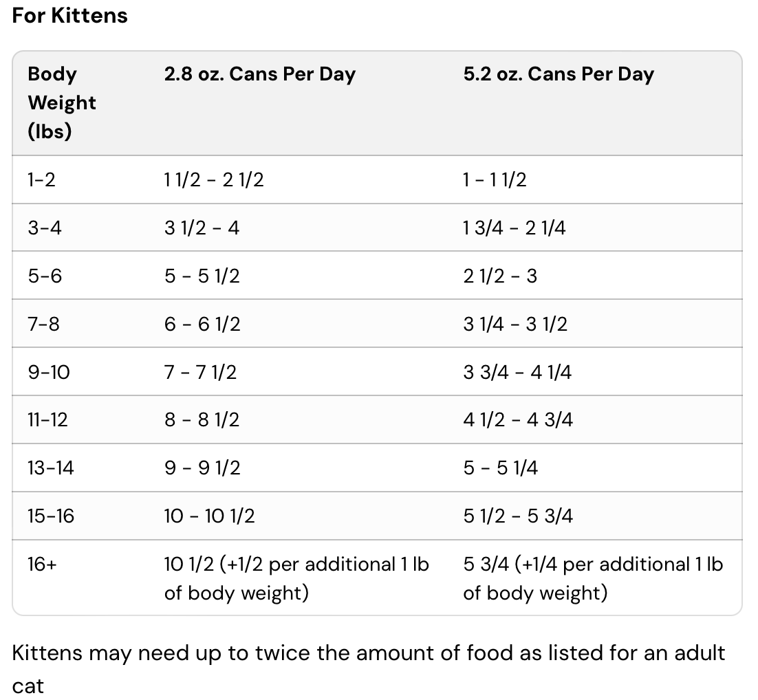The width and height of the screenshot is (758, 700).
Task: Click the "9-10" body weight cell
Action: pyautogui.click(x=48, y=372)
